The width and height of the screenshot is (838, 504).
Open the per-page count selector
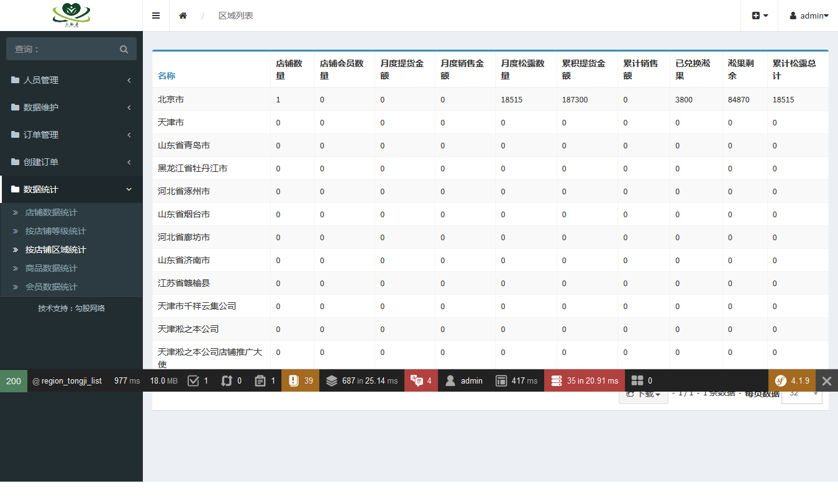801,394
